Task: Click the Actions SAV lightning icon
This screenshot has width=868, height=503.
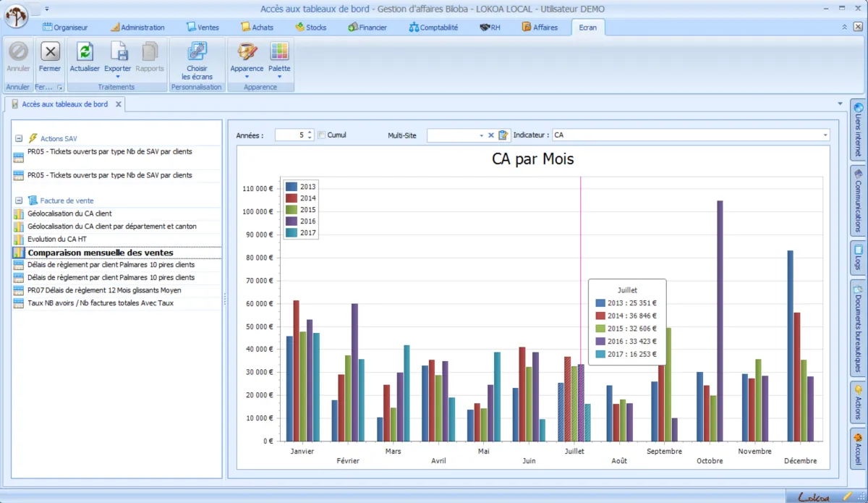Action: (33, 138)
